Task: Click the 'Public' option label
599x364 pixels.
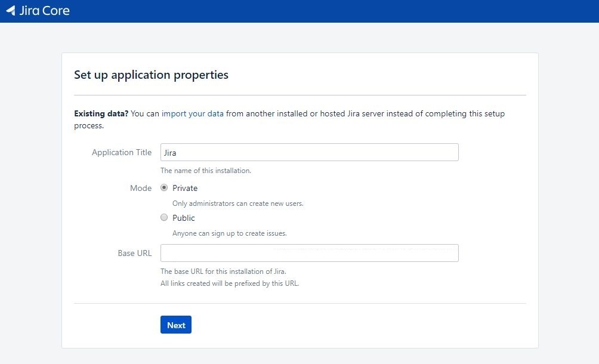Action: click(184, 218)
